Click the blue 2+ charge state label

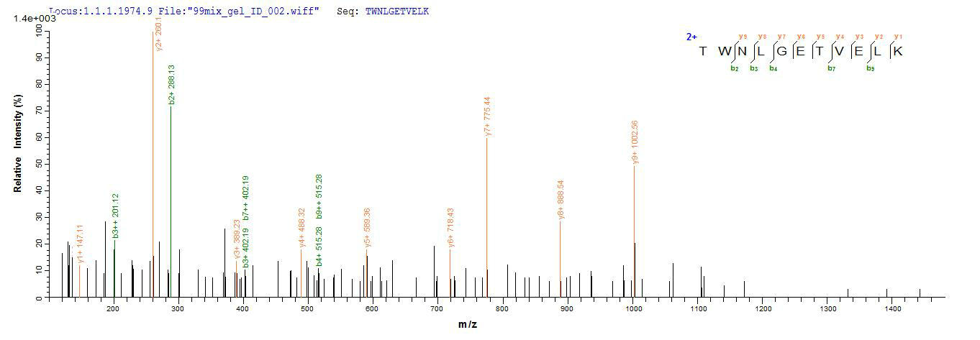(691, 37)
